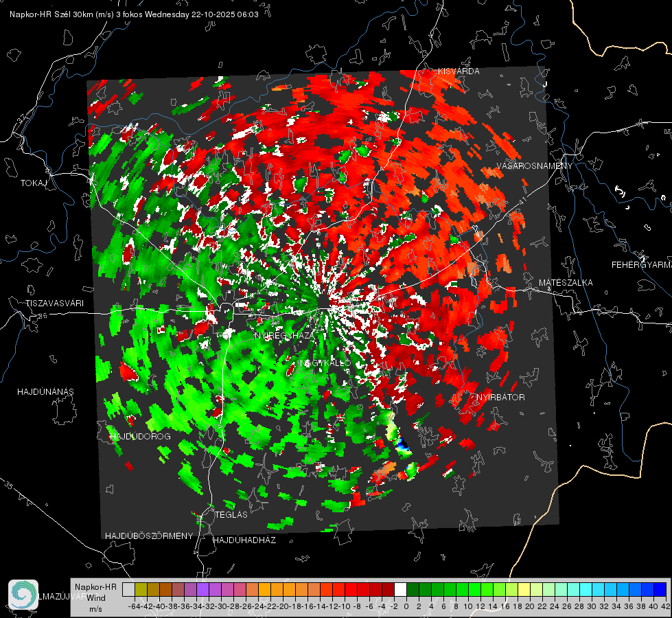Click the white zero-velocity legend swatch
Image resolution: width=672 pixels, height=618 pixels.
(400, 590)
